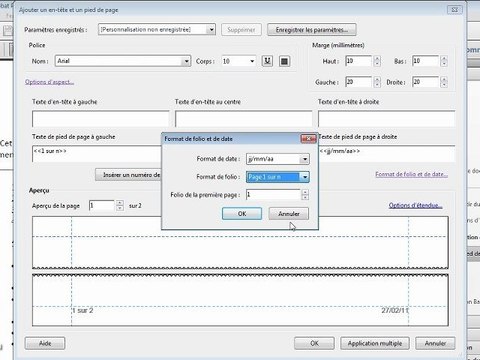Image resolution: width=480 pixels, height=360 pixels.
Task: Click the Gauche margin field
Action: tap(359, 82)
